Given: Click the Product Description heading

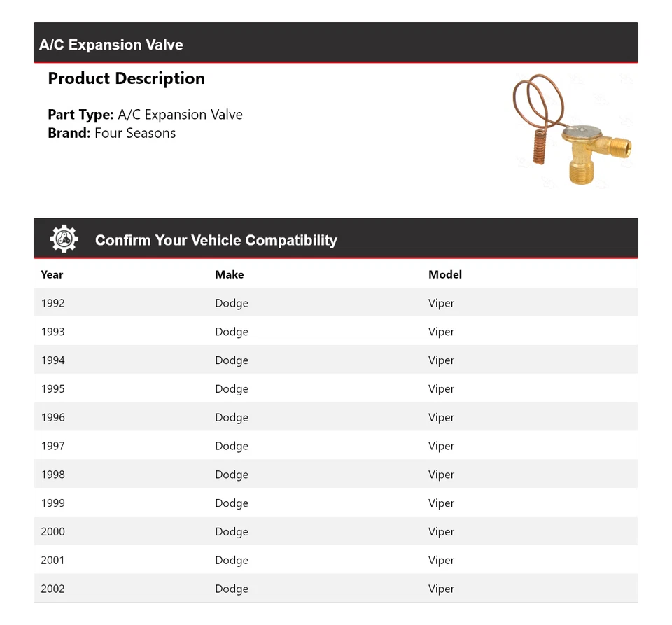Looking at the screenshot, I should click(x=126, y=78).
